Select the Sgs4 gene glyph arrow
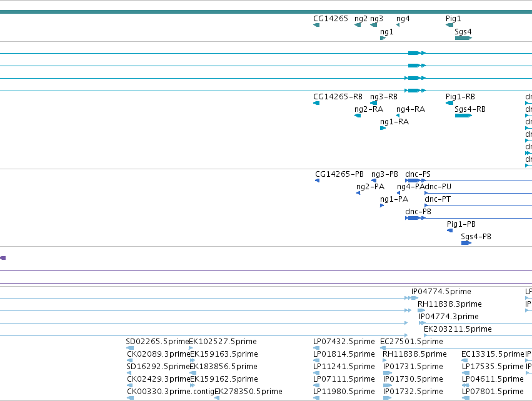The height and width of the screenshot is (401, 532). [x=463, y=38]
